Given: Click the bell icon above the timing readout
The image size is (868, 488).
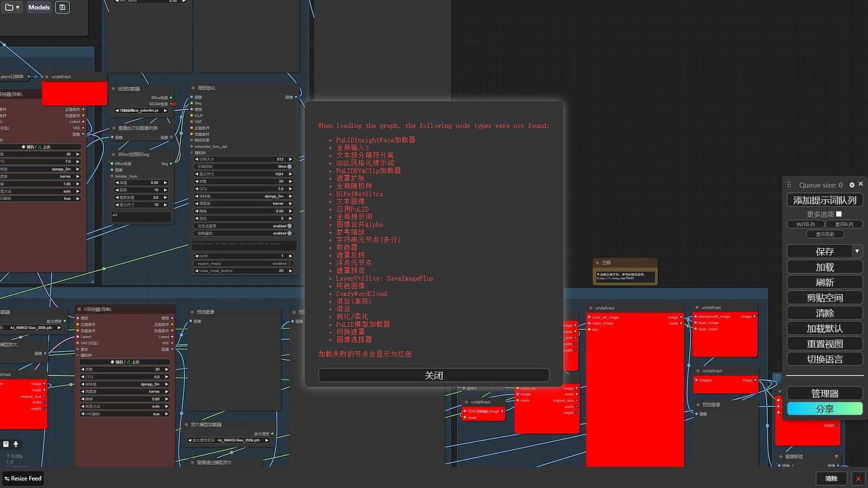Looking at the screenshot, I should coord(16,444).
